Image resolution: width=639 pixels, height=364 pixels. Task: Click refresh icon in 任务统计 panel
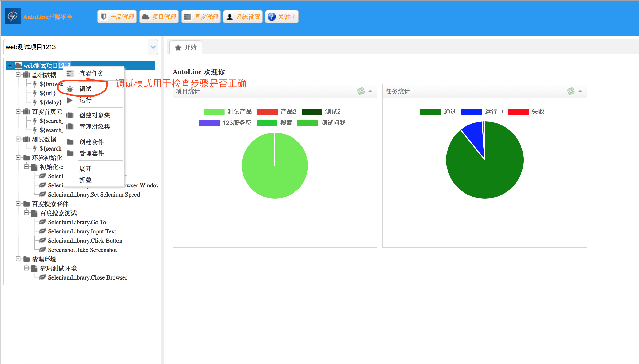point(571,91)
